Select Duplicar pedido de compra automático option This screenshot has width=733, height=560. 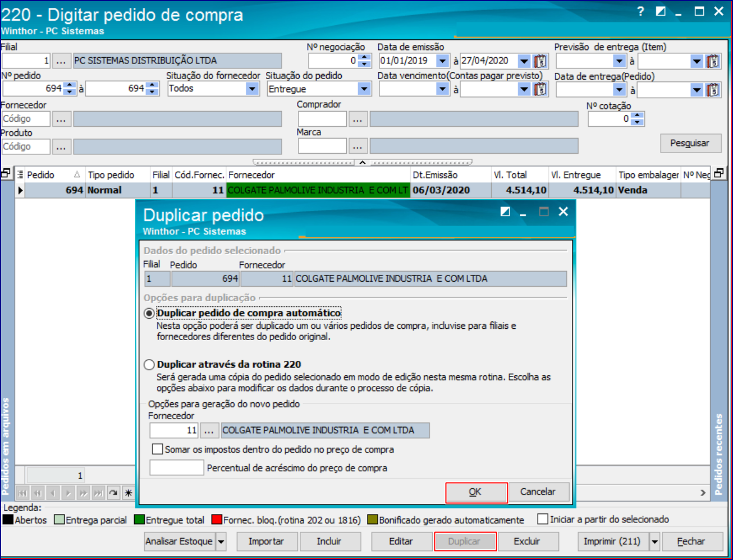149,313
